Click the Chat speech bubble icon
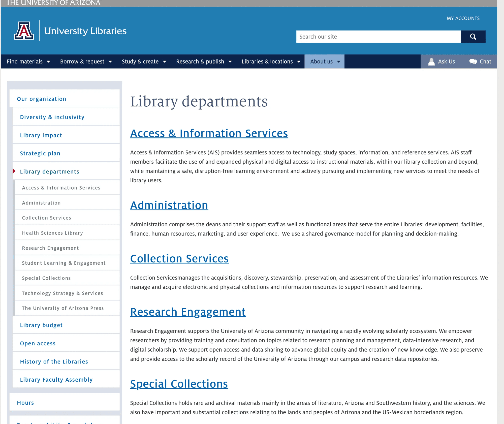The height and width of the screenshot is (424, 504). point(473,62)
